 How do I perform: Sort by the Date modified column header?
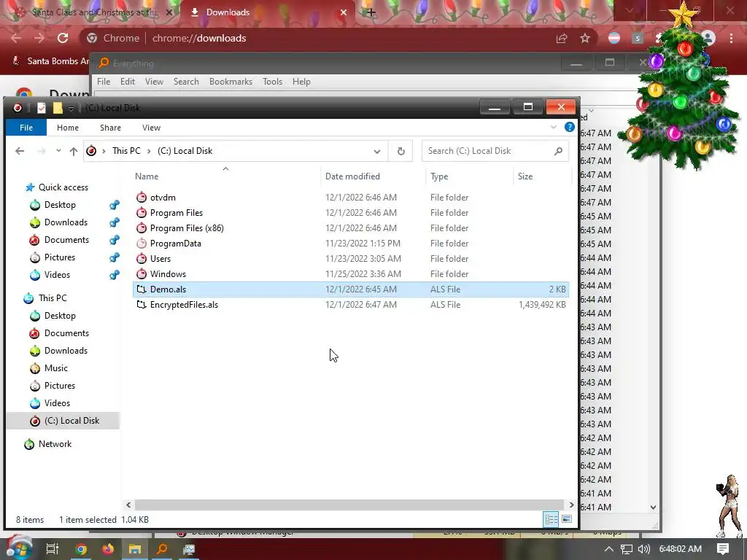[373, 176]
